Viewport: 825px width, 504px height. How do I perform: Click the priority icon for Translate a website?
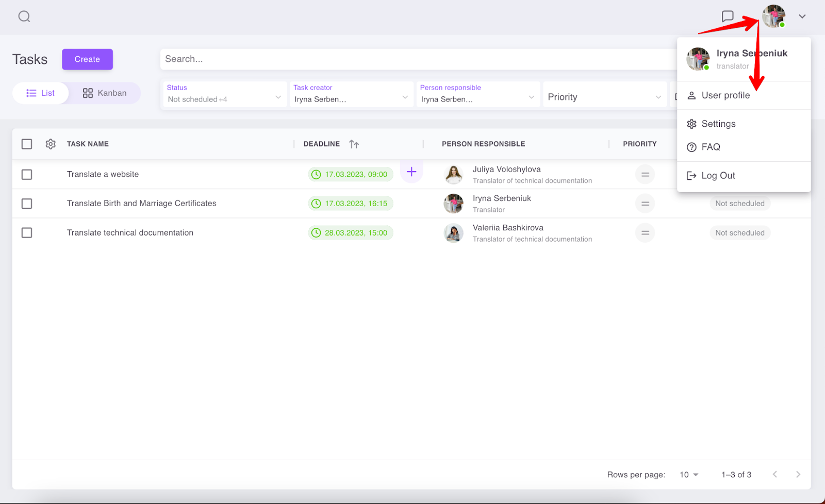pos(645,175)
